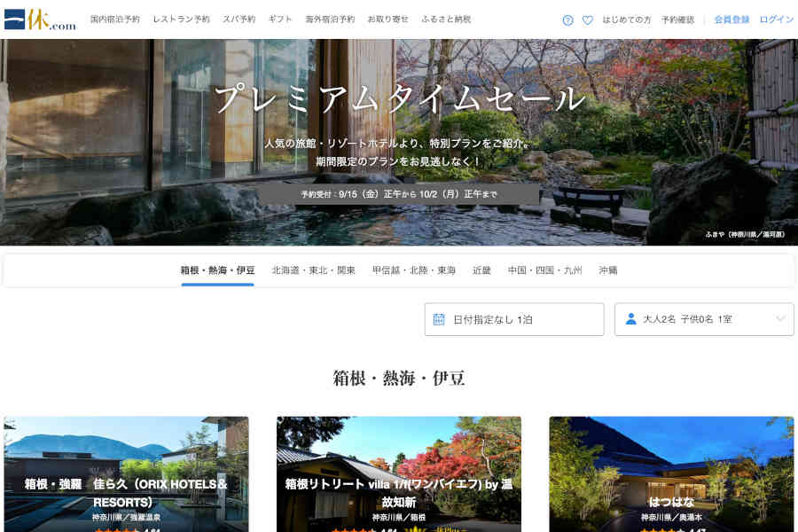Visit はじめての方 link
798x532 pixels.
click(x=627, y=20)
